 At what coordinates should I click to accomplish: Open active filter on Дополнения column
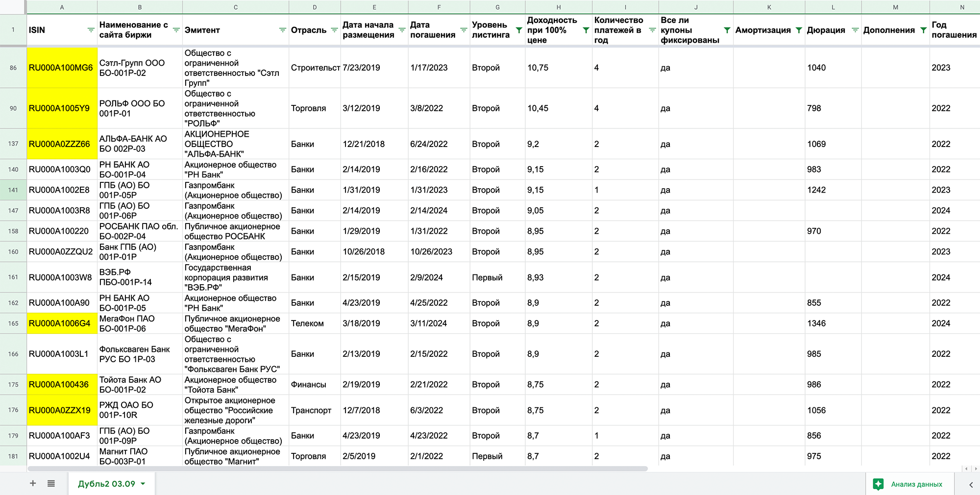[923, 30]
